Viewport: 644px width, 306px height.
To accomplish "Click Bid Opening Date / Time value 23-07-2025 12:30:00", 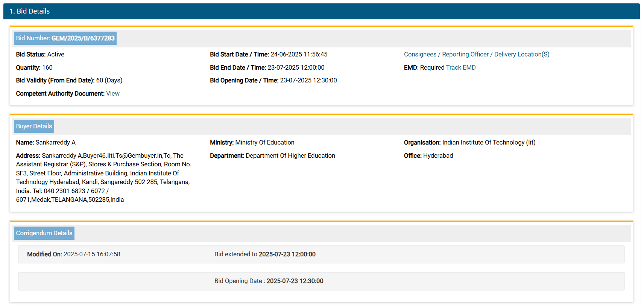I will 308,80.
